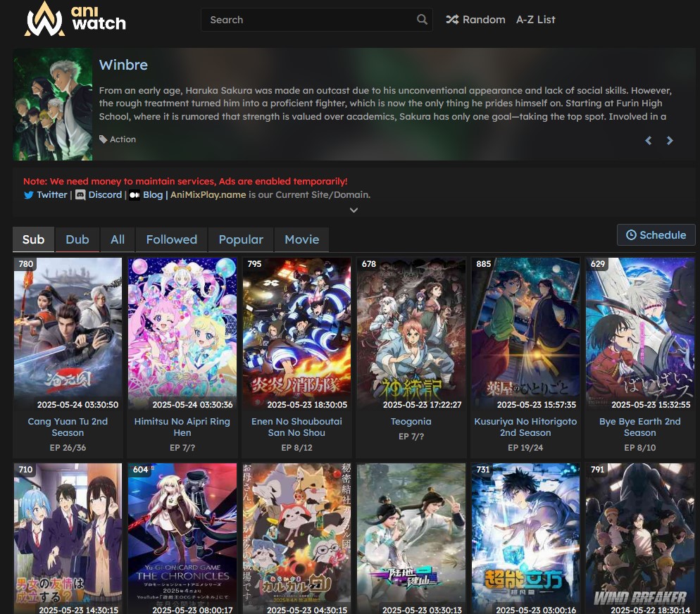
Task: Open the poster dated 2025-05-23 03:30:13
Action: tap(411, 539)
